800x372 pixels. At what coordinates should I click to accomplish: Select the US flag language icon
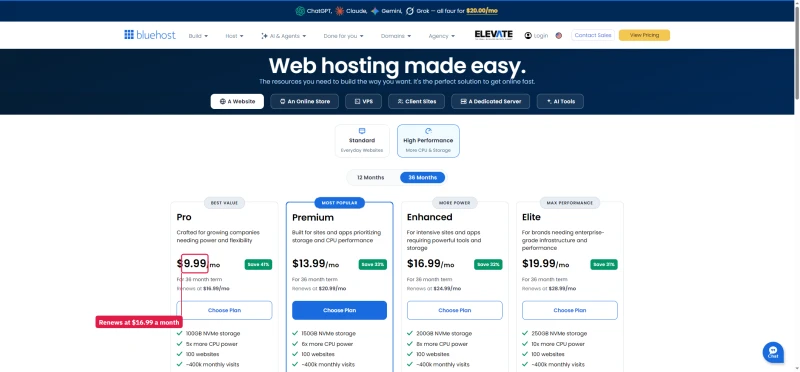pyautogui.click(x=559, y=36)
